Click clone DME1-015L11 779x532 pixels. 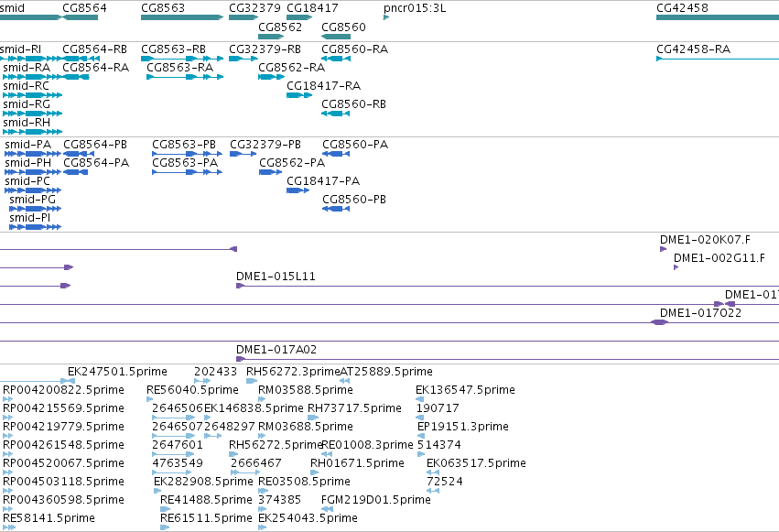[276, 277]
